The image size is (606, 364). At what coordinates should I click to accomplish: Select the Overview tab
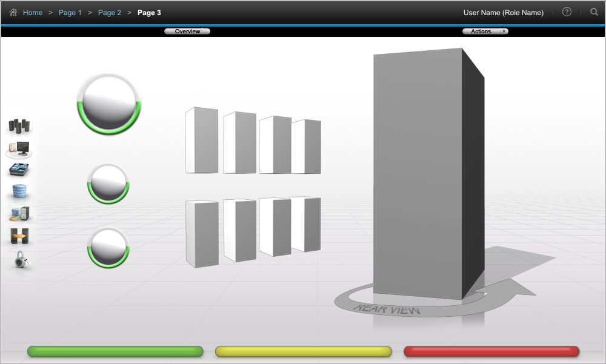point(187,31)
